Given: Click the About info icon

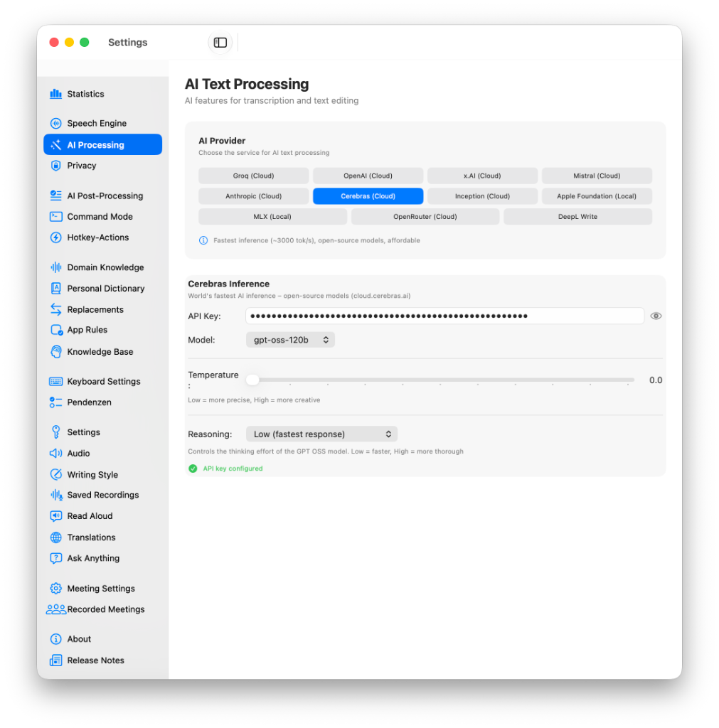Looking at the screenshot, I should tap(55, 639).
